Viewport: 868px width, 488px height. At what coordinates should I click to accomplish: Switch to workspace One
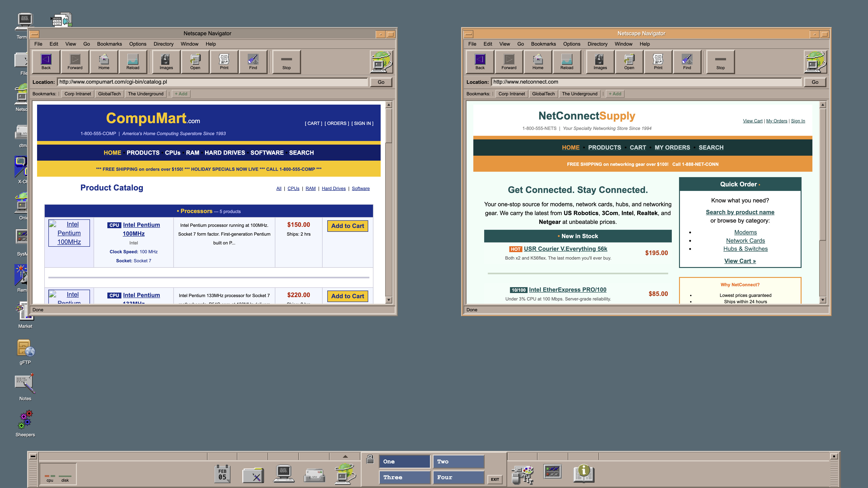(x=404, y=461)
